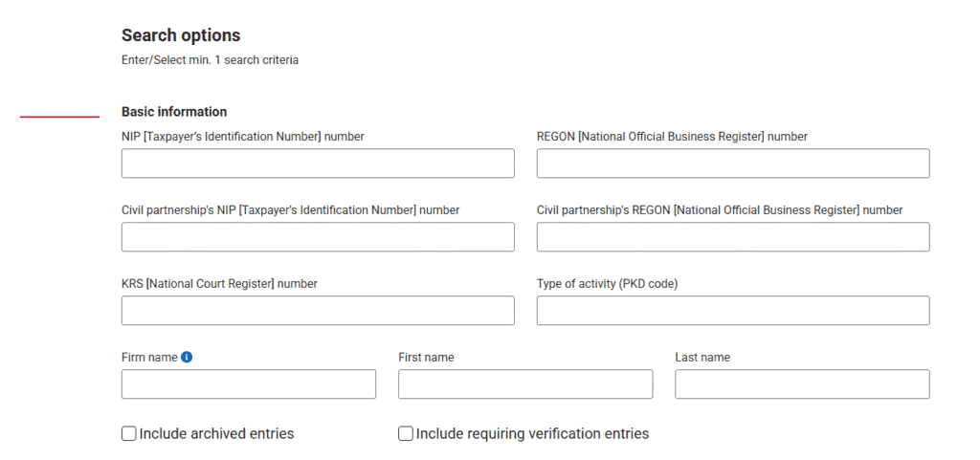The width and height of the screenshot is (980, 460).
Task: Click the "Search options" heading text
Action: click(x=181, y=35)
